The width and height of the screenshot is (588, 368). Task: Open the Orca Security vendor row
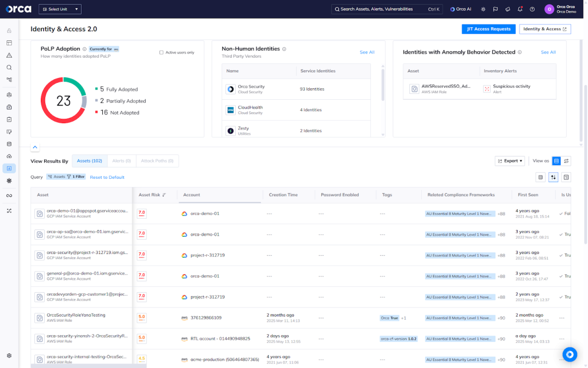296,89
